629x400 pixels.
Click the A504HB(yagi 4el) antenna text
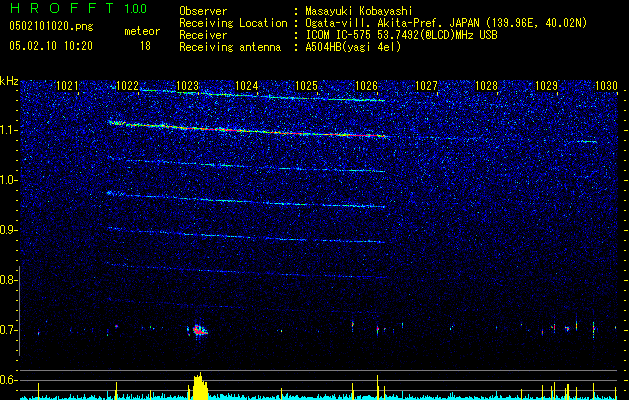point(353,47)
